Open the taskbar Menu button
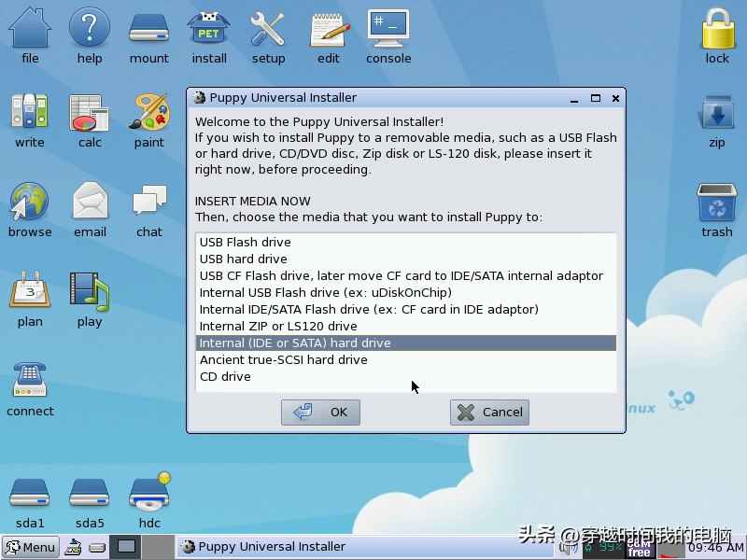The image size is (747, 560). point(31,547)
